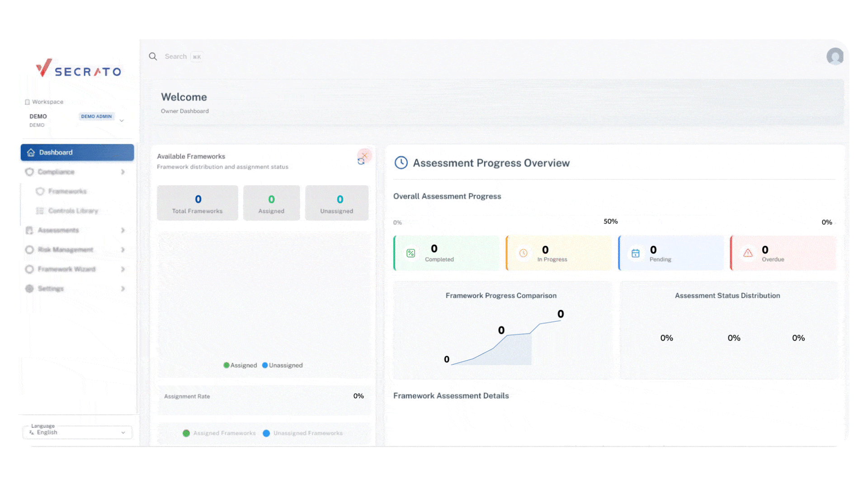
Task: Click the Total Frameworks card
Action: [x=198, y=203]
